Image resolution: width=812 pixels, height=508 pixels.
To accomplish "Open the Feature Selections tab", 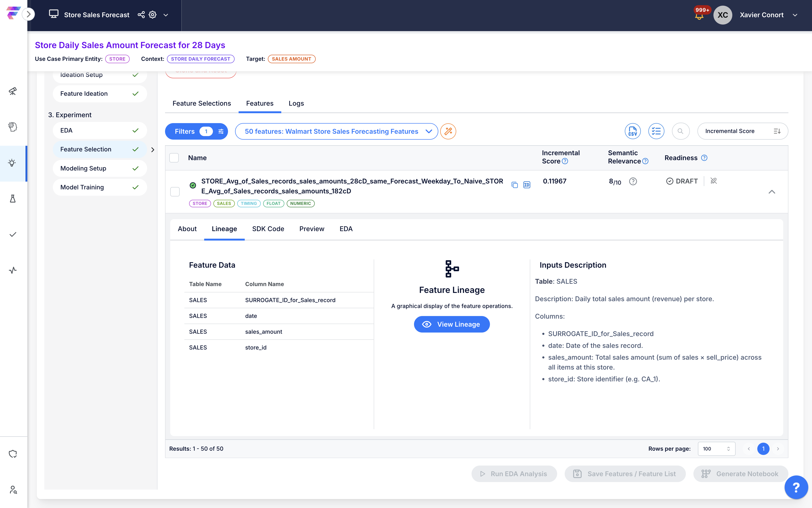I will [x=202, y=104].
